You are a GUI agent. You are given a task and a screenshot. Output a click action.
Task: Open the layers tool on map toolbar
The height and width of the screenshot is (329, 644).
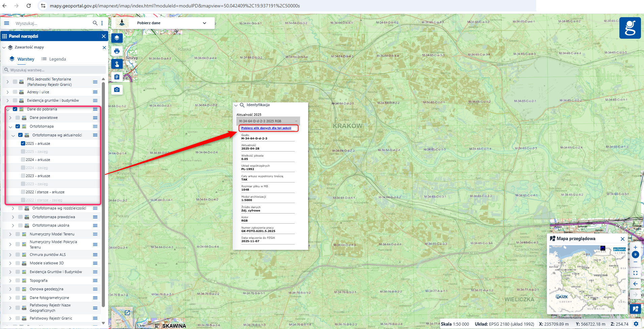pos(117,38)
